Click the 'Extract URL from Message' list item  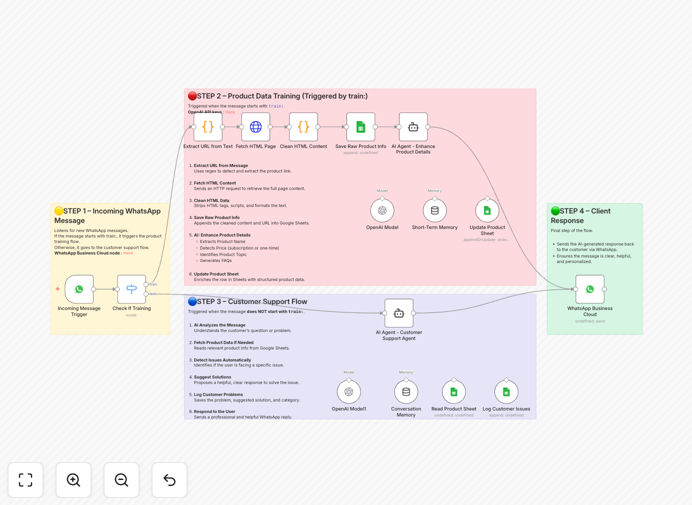[x=221, y=166]
